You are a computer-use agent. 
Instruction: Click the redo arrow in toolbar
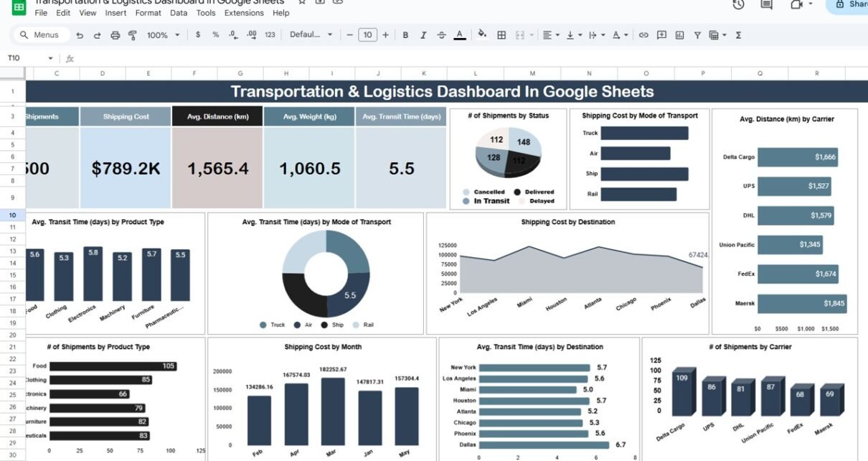tap(98, 34)
